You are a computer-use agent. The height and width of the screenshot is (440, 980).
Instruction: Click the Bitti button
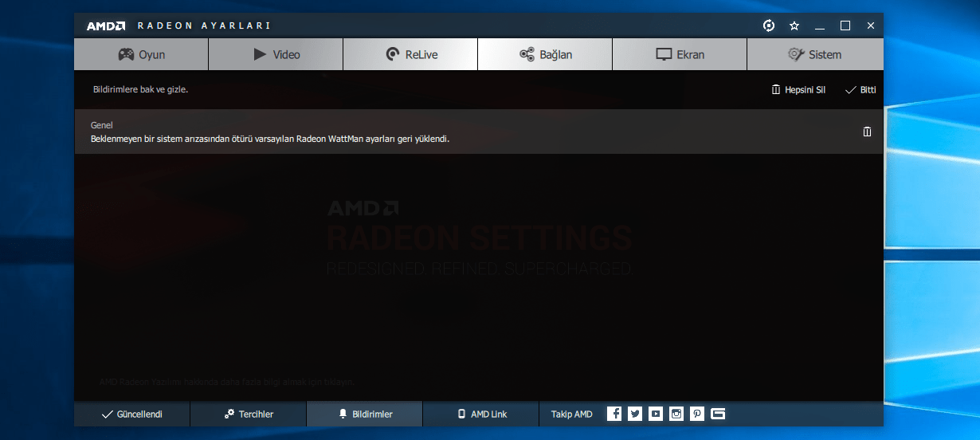coord(860,90)
